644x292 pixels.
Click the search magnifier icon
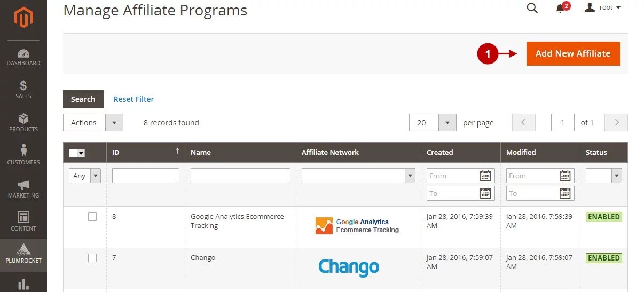[x=532, y=8]
